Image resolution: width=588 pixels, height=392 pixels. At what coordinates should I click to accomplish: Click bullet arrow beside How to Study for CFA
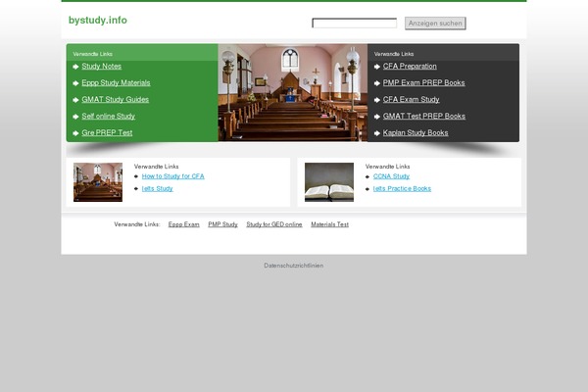[136, 176]
